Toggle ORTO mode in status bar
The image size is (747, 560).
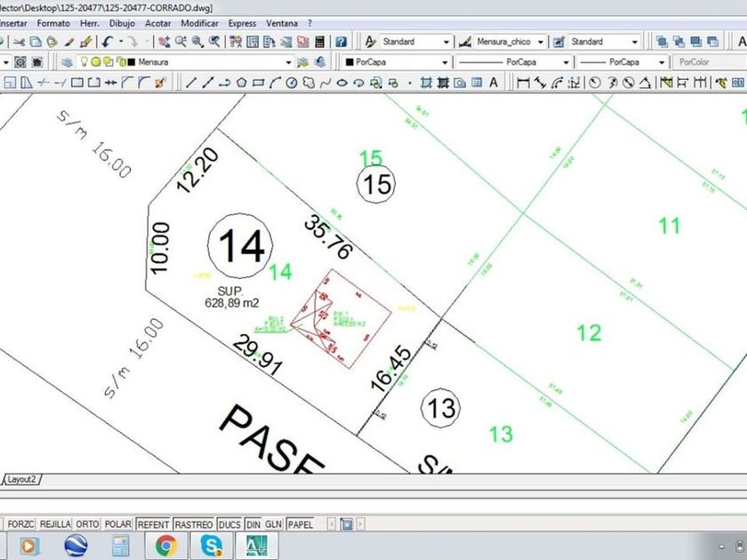coord(87,524)
